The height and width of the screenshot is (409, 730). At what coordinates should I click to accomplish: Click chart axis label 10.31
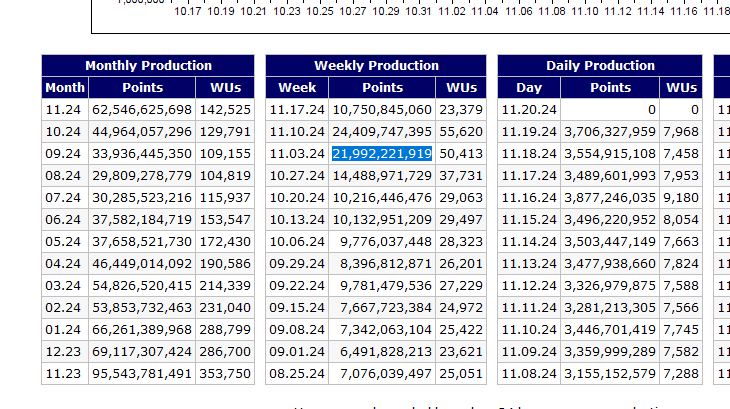419,11
